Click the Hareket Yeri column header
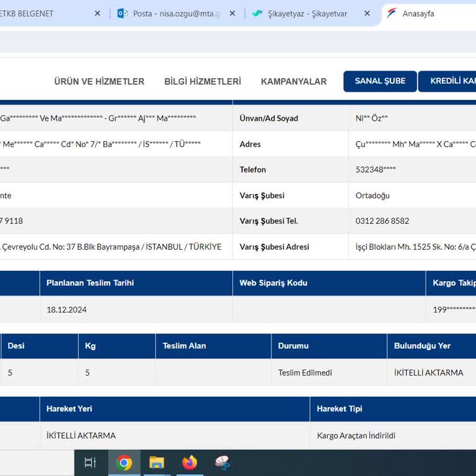Viewport: 476px width, 476px height. [x=175, y=409]
